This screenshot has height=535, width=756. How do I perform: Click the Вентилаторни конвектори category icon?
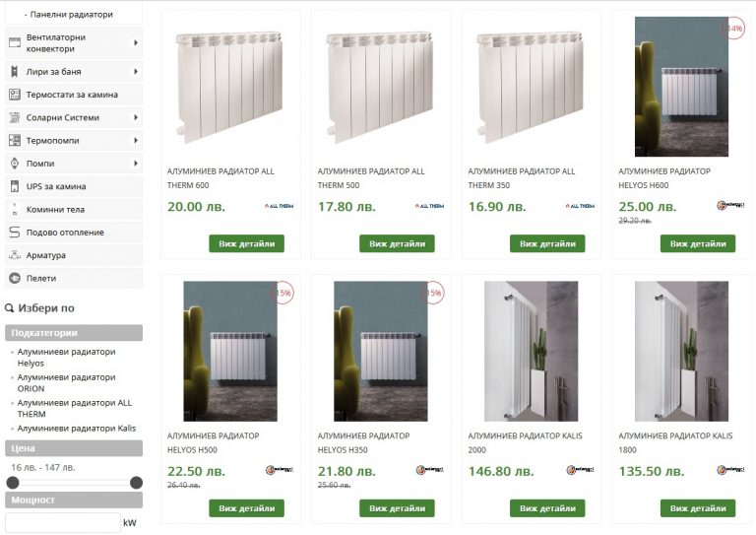15,42
